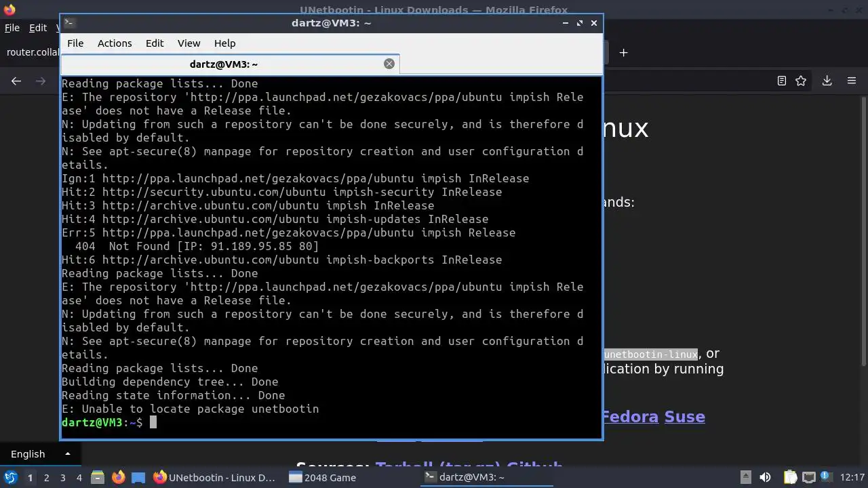
Task: Click 'E: Unable to locate package unetbootin' line
Action: (190, 409)
